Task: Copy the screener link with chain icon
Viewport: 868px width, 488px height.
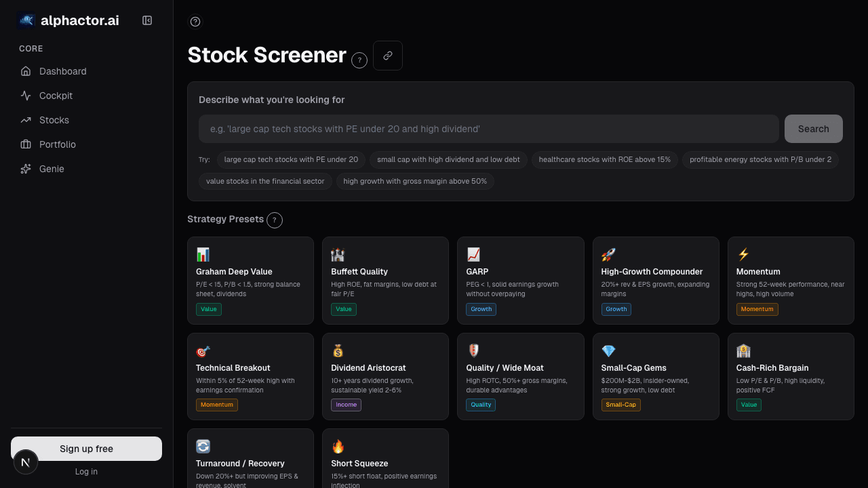Action: 388,56
